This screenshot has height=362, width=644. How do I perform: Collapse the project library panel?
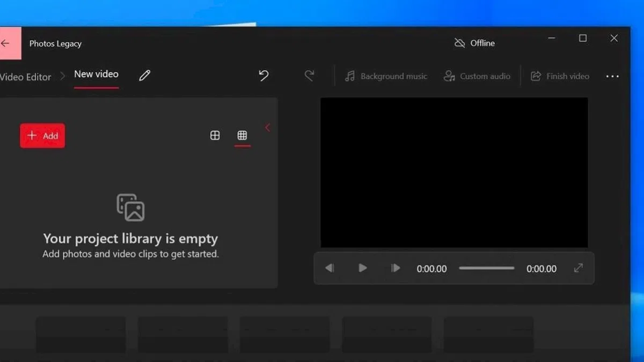coord(267,128)
